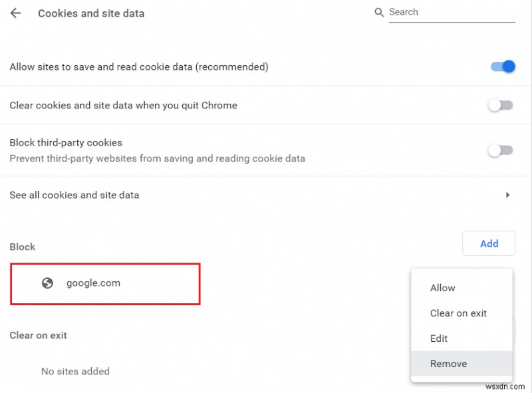Disable the allow sites cookie data toggle
The width and height of the screenshot is (532, 393).
[503, 66]
